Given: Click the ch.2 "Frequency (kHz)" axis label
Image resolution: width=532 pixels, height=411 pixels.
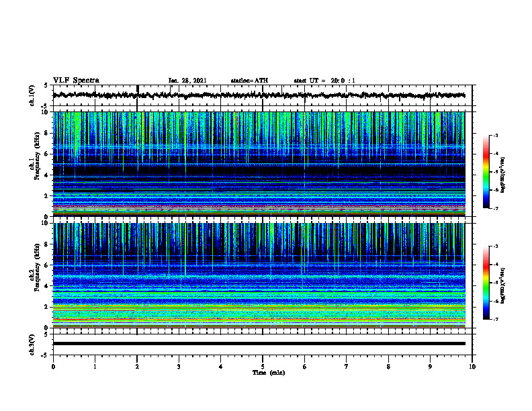Looking at the screenshot, I should point(37,267).
